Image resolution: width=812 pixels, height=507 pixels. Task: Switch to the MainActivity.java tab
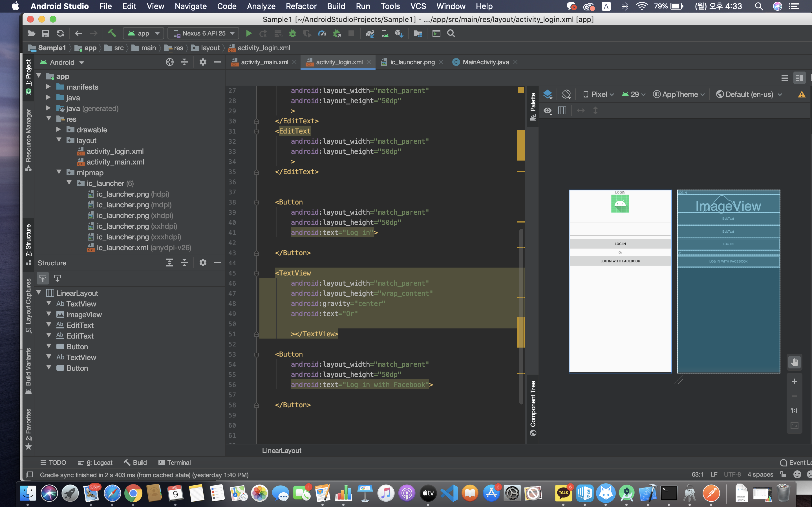click(485, 62)
